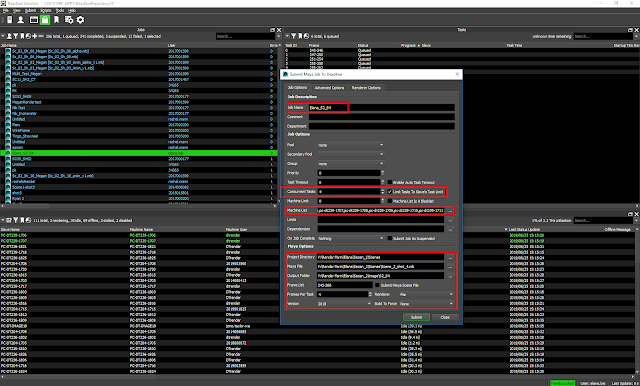Viewport: 640px width, 386px height.
Task: Click Maya job icon of Elena_S2_S4 row
Action: coord(8,153)
